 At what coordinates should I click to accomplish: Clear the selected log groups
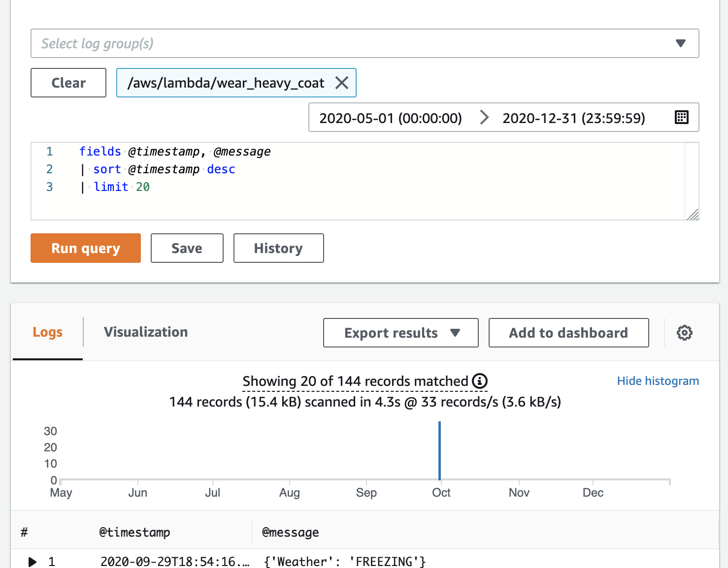click(x=68, y=83)
